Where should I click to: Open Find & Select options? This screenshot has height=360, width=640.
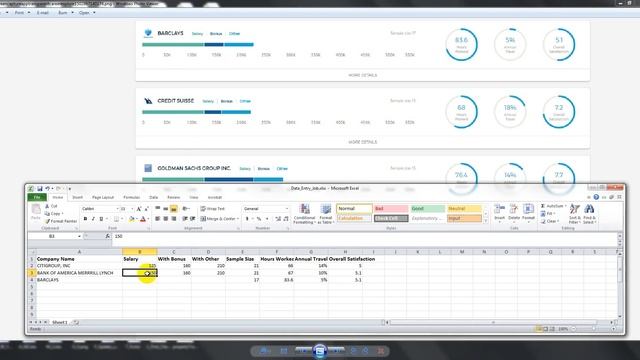coord(589,213)
